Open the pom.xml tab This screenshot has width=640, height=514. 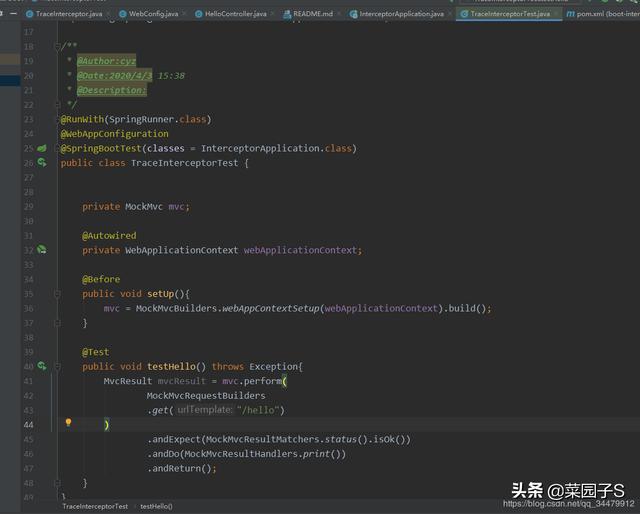click(602, 14)
